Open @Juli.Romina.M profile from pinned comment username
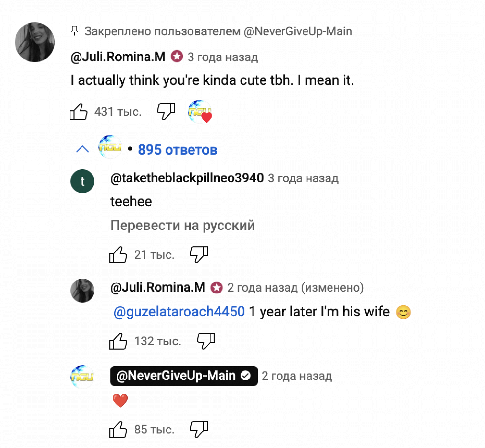485x448 pixels. point(118,57)
